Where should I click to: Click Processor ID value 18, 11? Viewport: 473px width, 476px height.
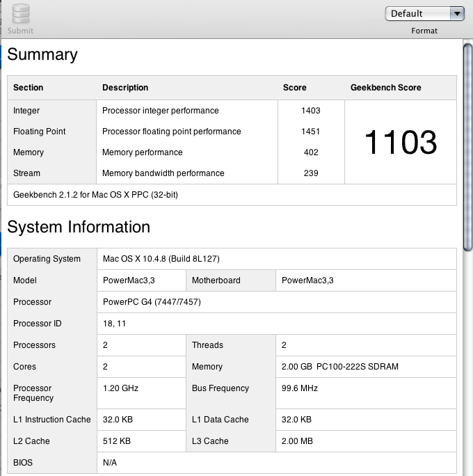pyautogui.click(x=114, y=324)
